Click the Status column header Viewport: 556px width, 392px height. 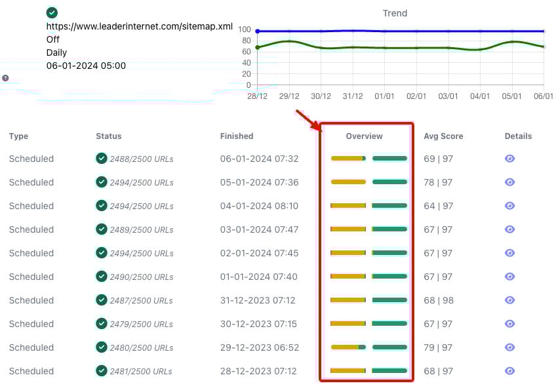(108, 136)
